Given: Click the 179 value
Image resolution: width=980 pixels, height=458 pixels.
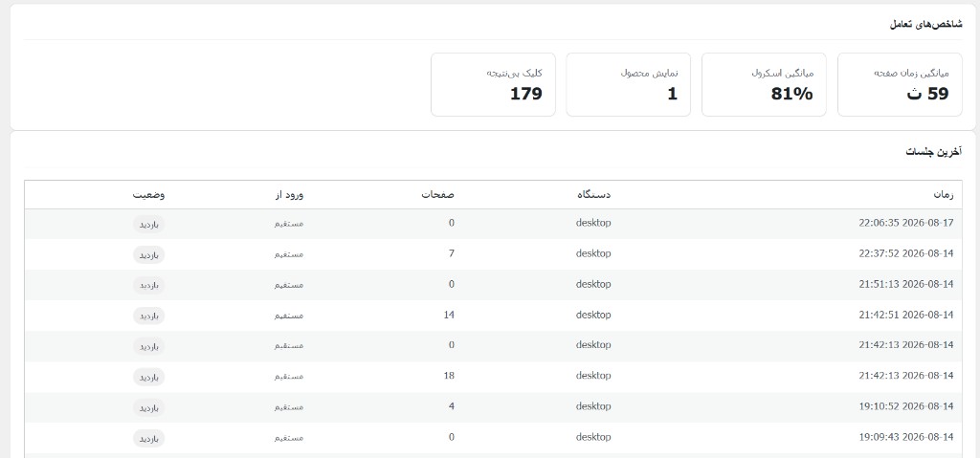Looking at the screenshot, I should [x=525, y=94].
